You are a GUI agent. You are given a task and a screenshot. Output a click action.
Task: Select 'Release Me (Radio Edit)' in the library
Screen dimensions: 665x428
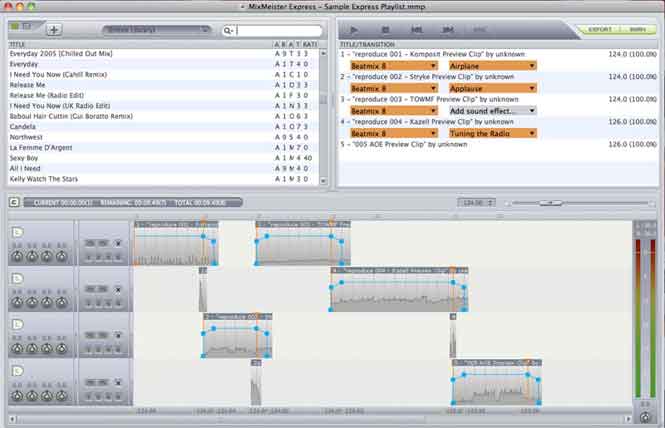163,95
